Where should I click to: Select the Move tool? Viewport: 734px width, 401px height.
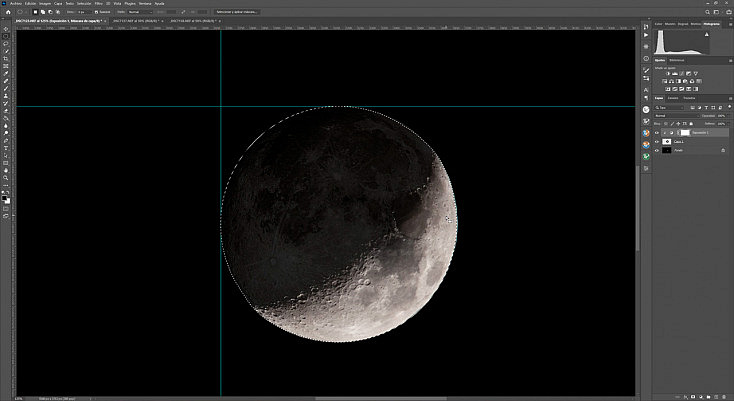[x=6, y=29]
